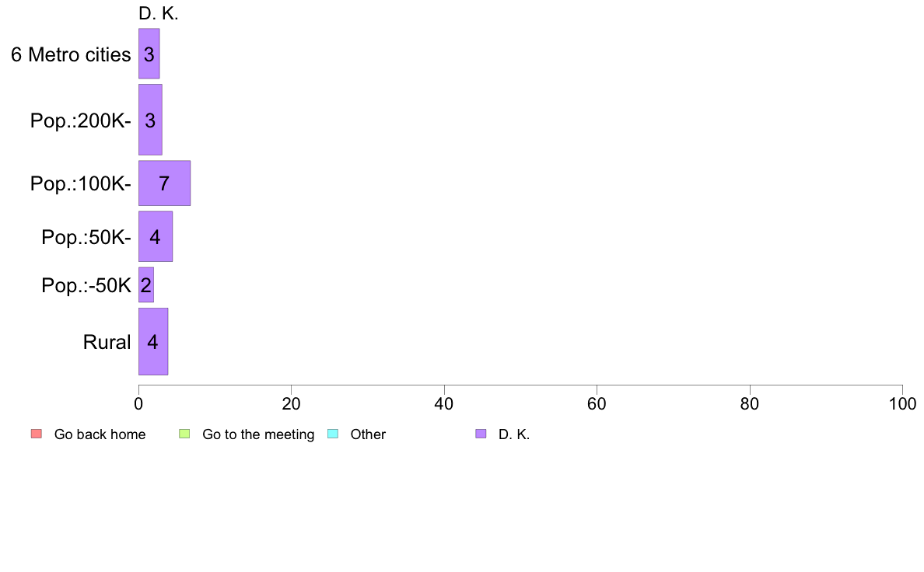Click the cyan Other legend swatch
The height and width of the screenshot is (572, 924).
tap(333, 434)
